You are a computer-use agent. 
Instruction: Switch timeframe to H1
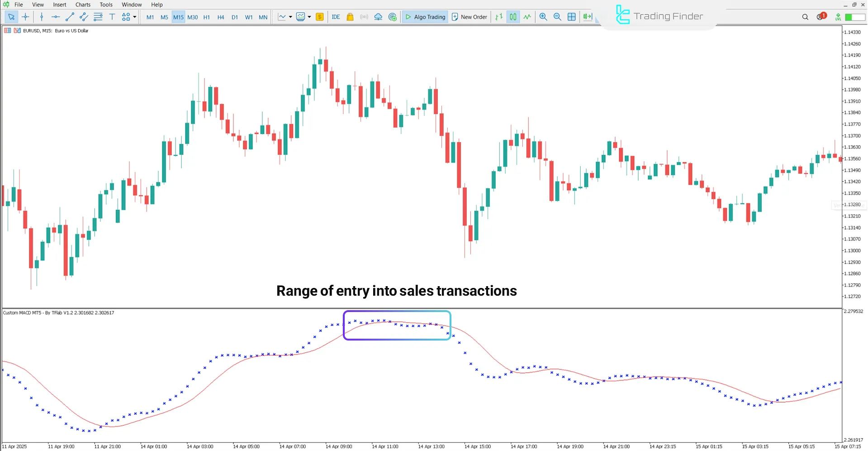coord(206,17)
